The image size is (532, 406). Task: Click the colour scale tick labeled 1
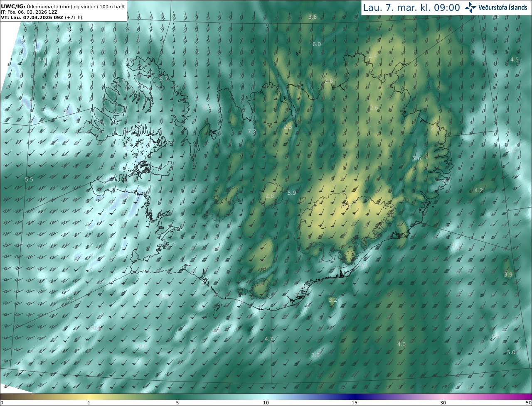(89, 403)
